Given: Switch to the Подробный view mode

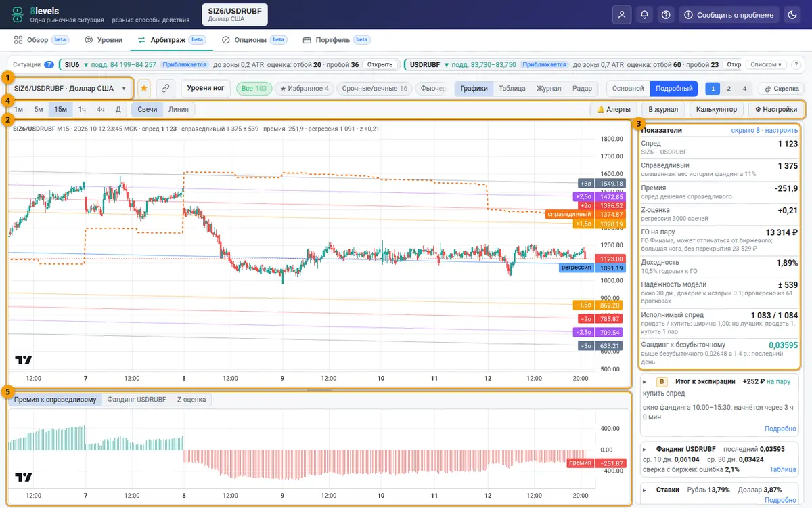Looking at the screenshot, I should pyautogui.click(x=674, y=88).
